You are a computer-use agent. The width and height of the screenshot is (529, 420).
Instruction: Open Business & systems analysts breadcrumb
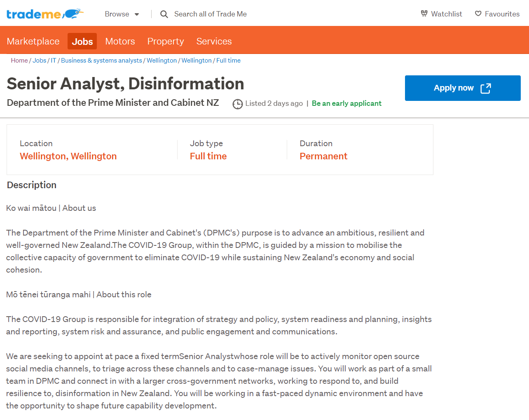(x=101, y=61)
